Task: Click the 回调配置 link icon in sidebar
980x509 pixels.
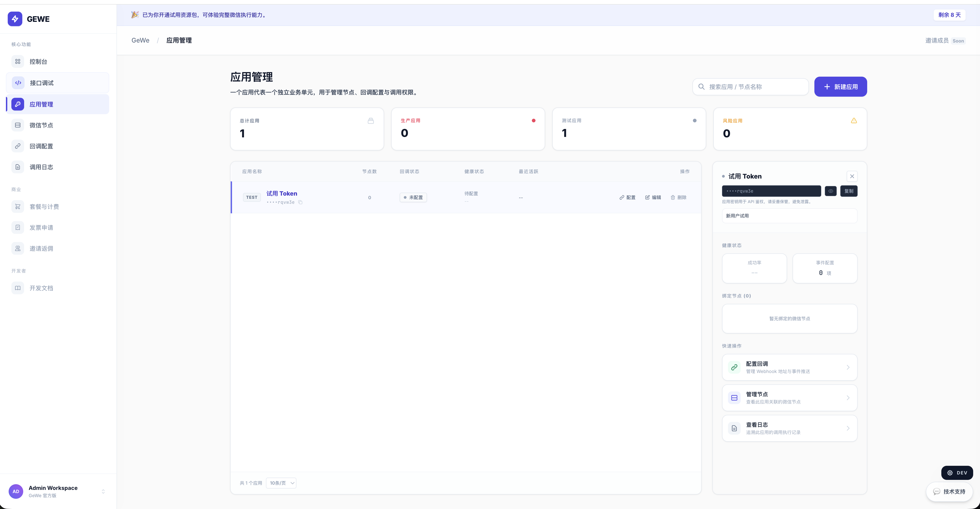Action: pyautogui.click(x=18, y=146)
